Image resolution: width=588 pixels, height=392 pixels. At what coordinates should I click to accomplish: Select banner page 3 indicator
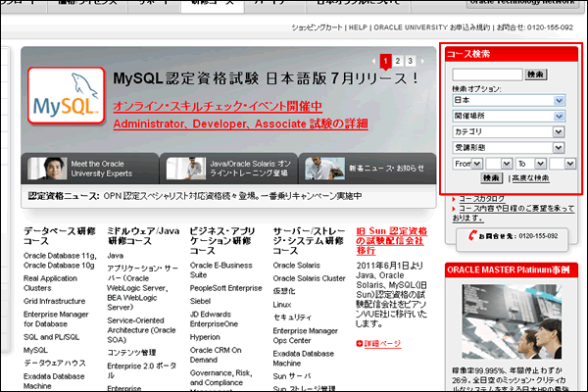point(411,61)
